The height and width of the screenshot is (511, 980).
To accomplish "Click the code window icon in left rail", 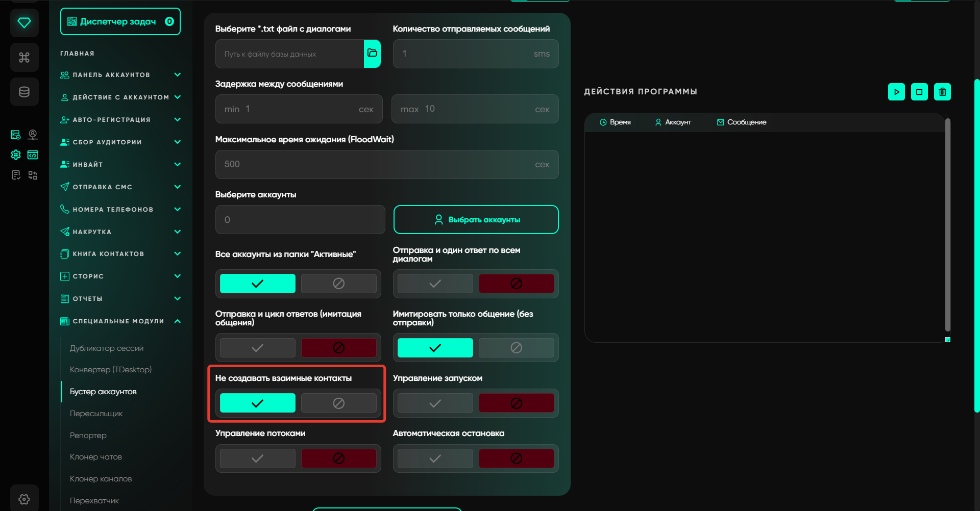I will pyautogui.click(x=33, y=155).
